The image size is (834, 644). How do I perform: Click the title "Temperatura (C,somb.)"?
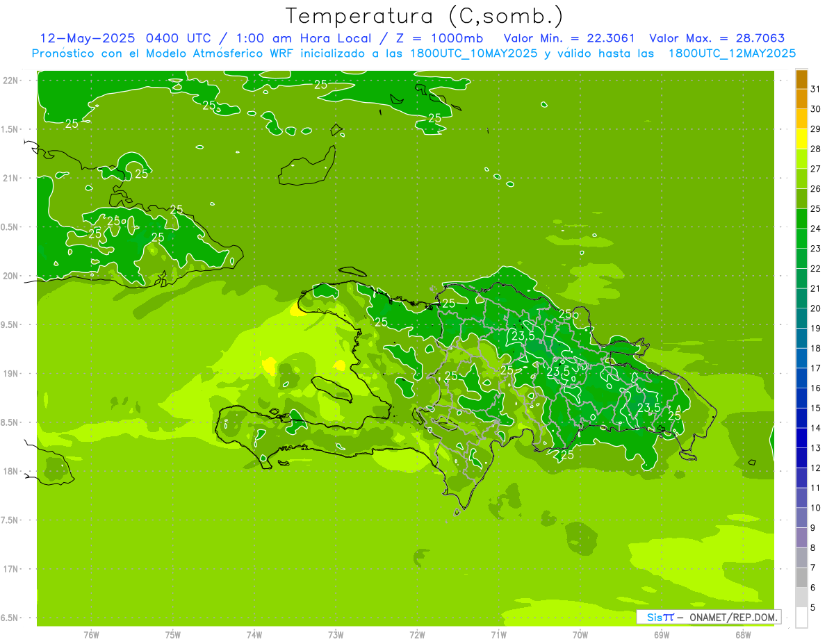[x=425, y=16]
